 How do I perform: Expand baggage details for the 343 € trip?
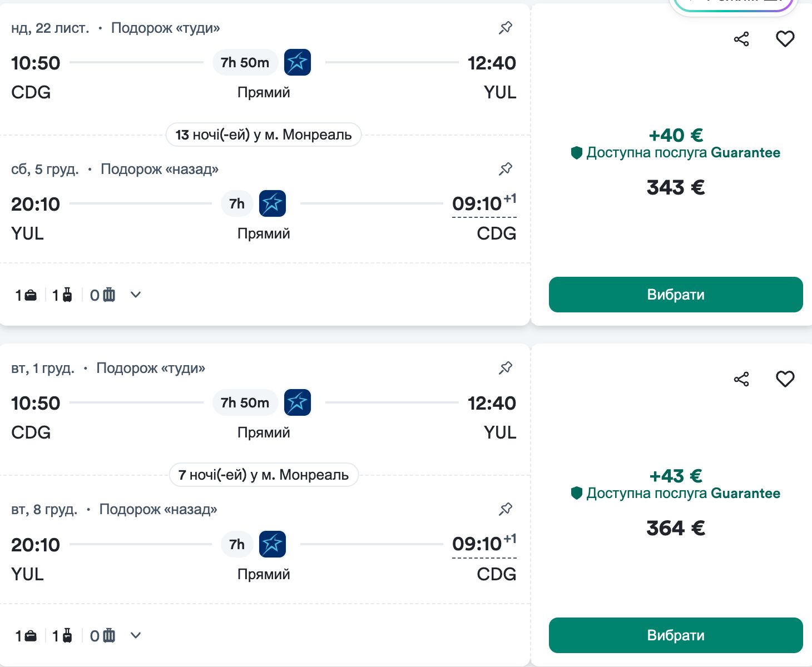(x=136, y=295)
